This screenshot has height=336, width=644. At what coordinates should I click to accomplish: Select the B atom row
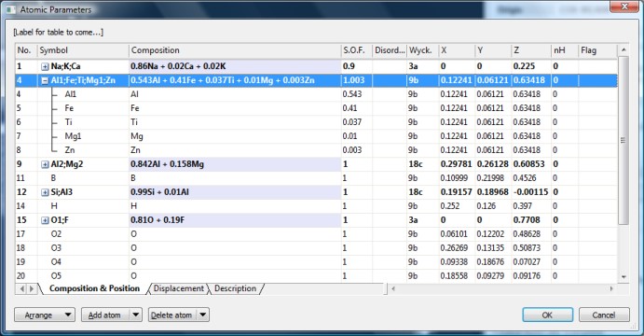pyautogui.click(x=316, y=178)
